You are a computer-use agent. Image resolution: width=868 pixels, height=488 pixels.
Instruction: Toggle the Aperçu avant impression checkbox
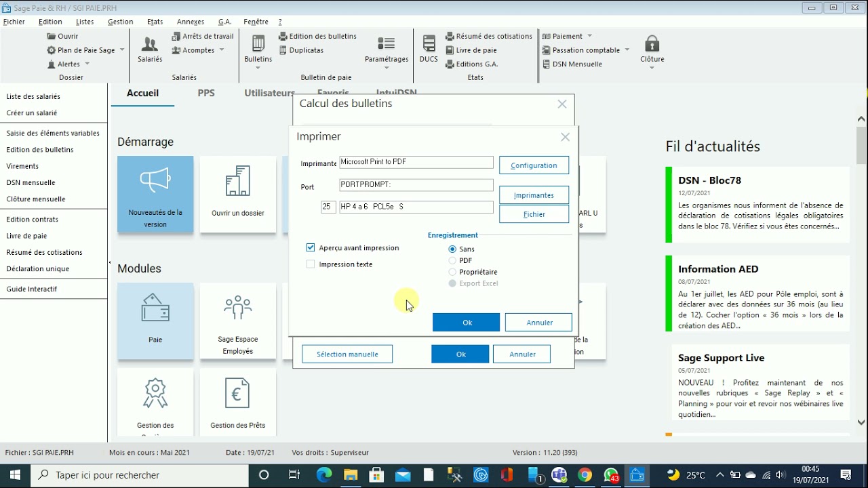(311, 248)
